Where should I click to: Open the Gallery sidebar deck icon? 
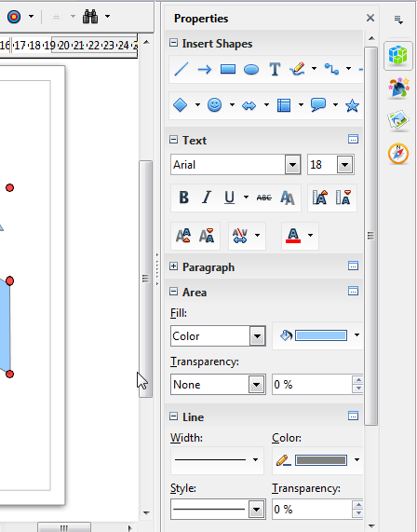pos(398,120)
